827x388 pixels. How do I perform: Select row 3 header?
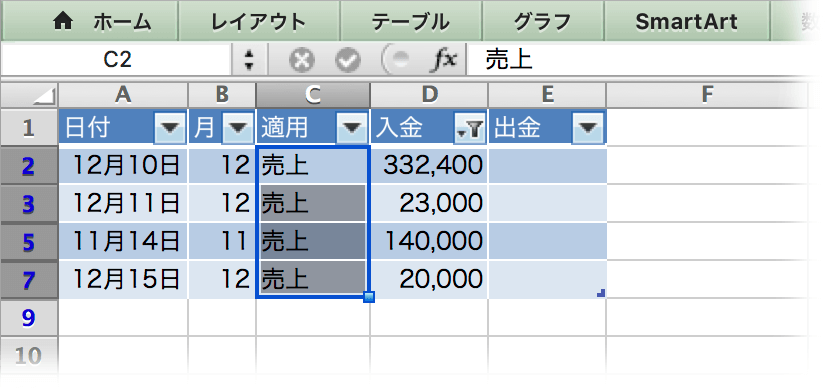28,203
